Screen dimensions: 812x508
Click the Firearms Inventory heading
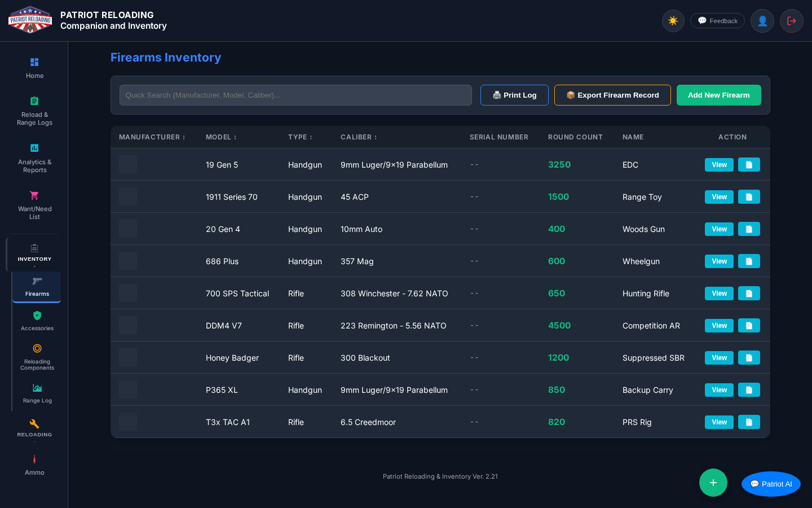tap(166, 58)
